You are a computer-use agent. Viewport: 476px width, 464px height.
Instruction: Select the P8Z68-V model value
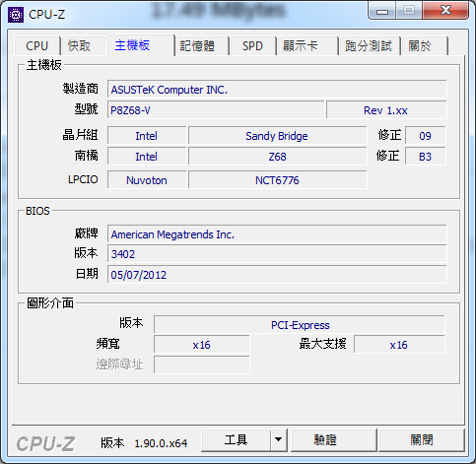[x=216, y=110]
